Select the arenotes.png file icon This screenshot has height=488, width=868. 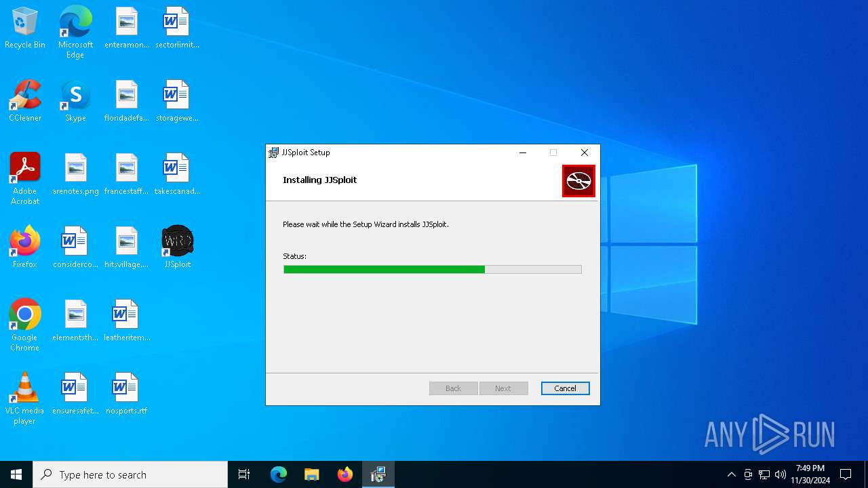click(x=75, y=174)
